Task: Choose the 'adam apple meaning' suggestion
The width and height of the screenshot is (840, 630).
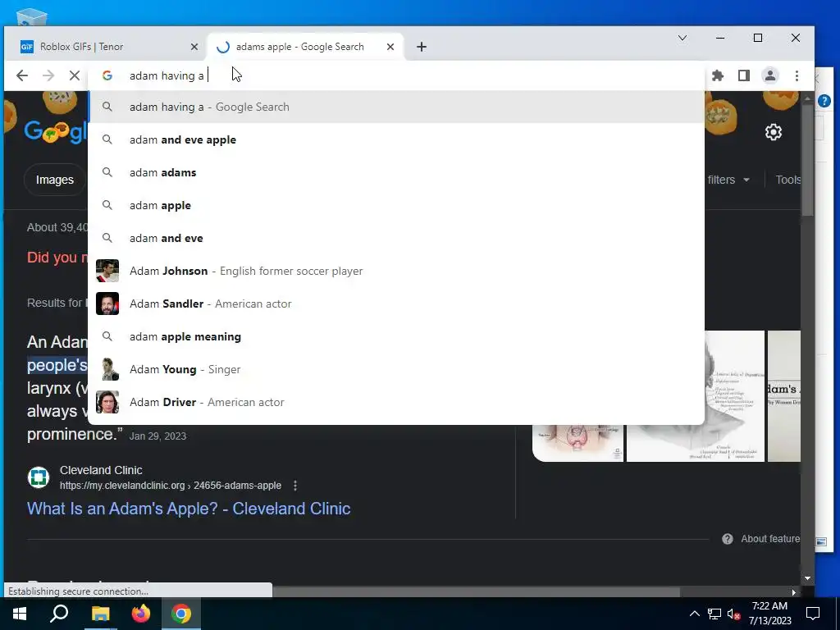Action: coord(396,336)
